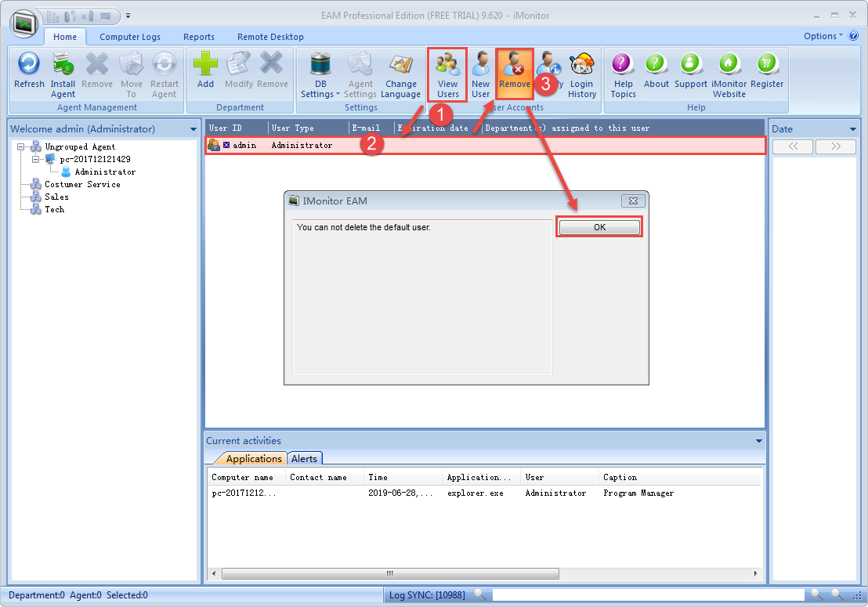Image resolution: width=868 pixels, height=607 pixels.
Task: Click the Support icon
Action: 690,70
